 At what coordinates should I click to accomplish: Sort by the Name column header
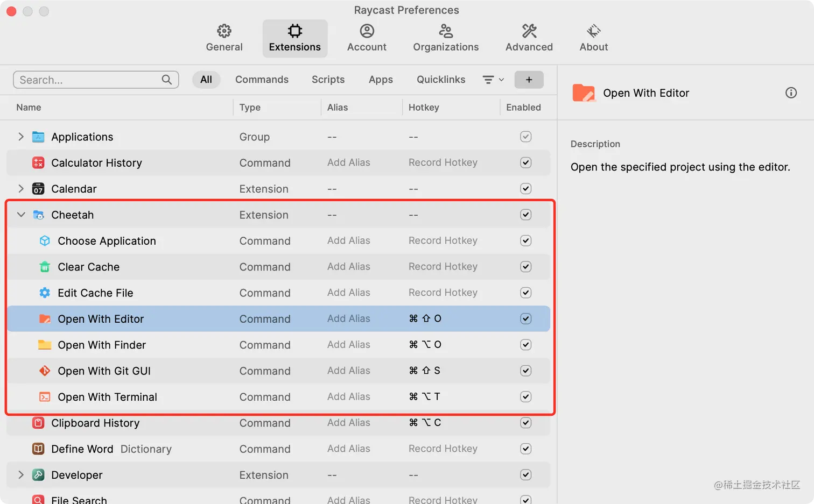(29, 108)
